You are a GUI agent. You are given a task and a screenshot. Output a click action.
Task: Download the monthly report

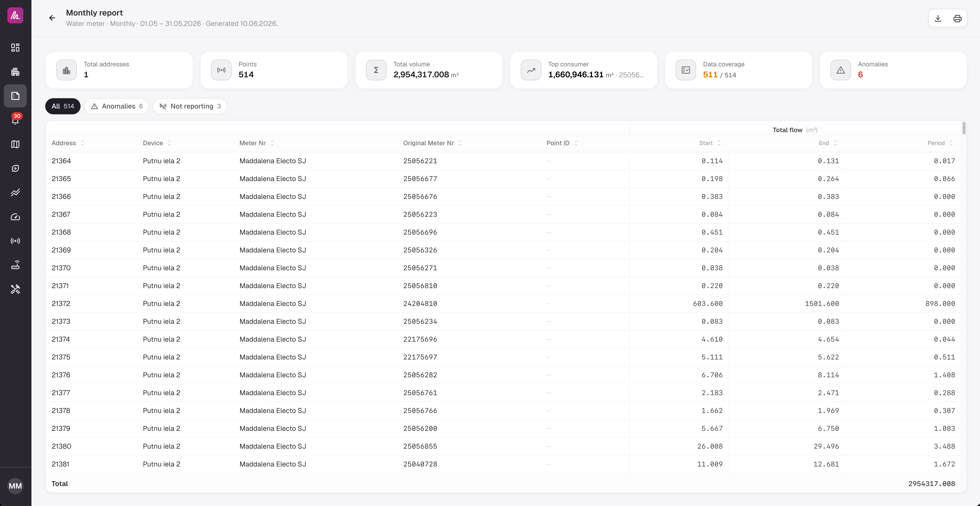tap(938, 18)
